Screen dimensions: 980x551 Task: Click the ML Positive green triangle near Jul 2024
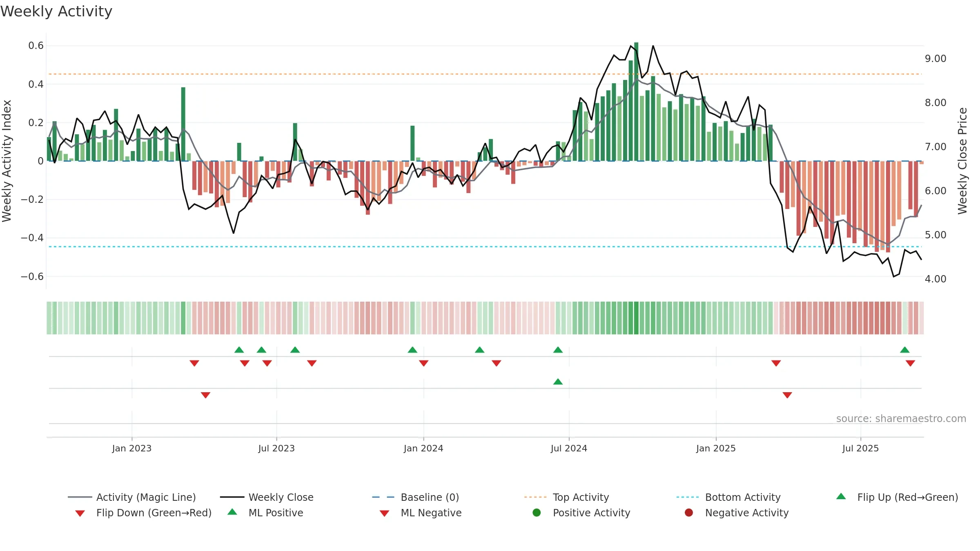coord(558,382)
